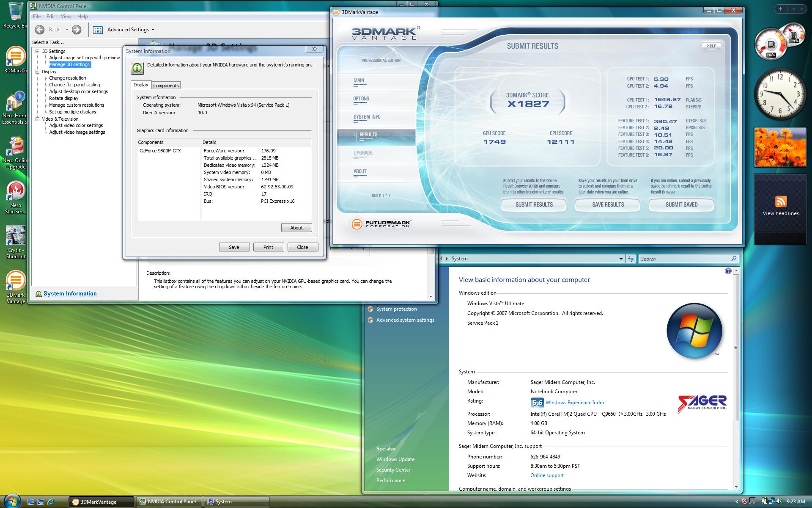
Task: Select the Display tab in System Information
Action: (141, 85)
